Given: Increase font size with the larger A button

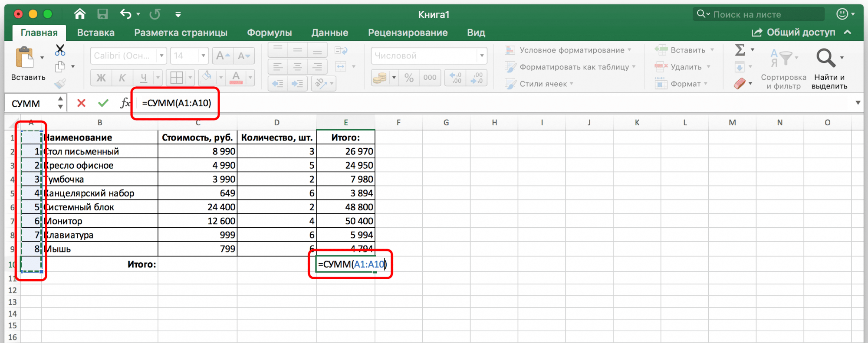Looking at the screenshot, I should (223, 56).
